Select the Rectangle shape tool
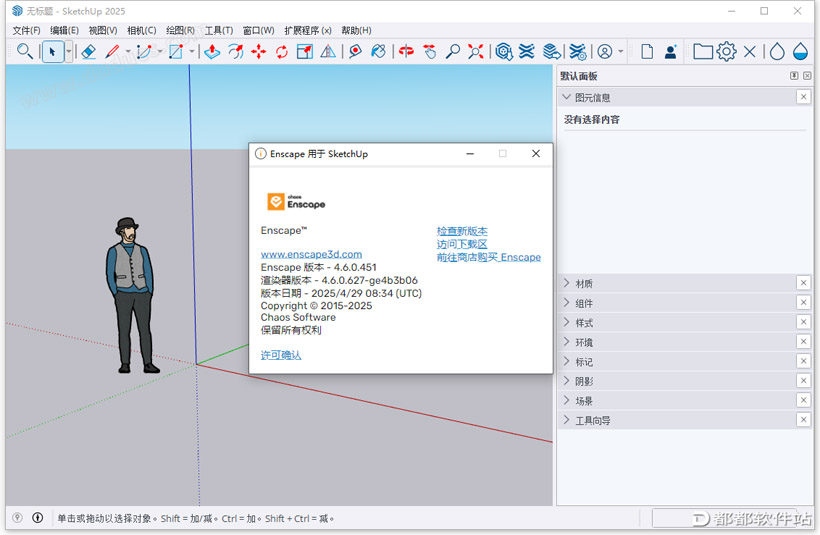Viewport: 820px width, 535px height. [176, 51]
